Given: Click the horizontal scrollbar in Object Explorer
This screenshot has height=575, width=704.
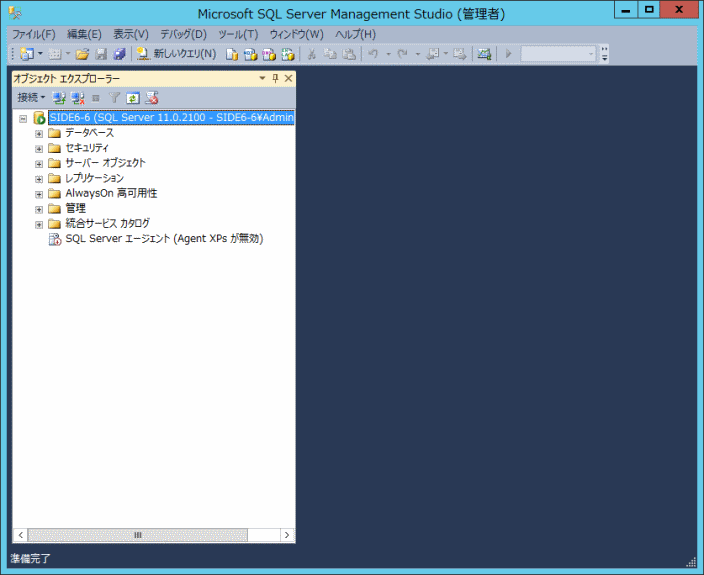Looking at the screenshot, I should pos(139,535).
